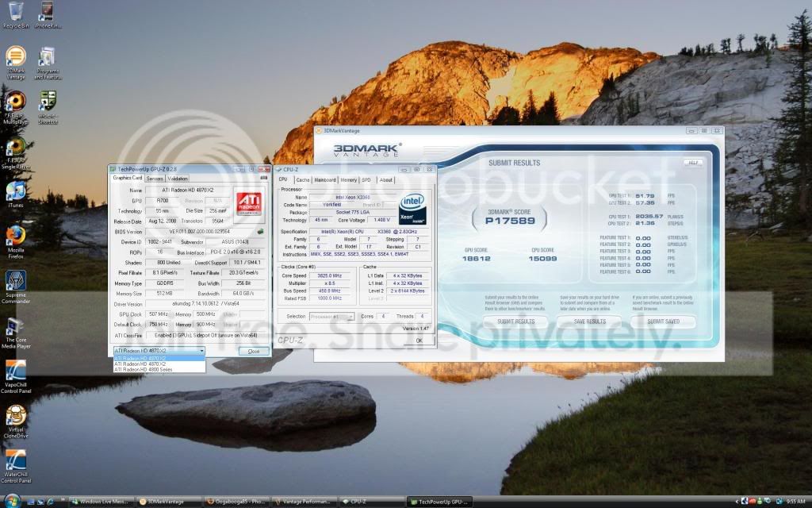Open the About tab in CPU-Z

tap(386, 180)
